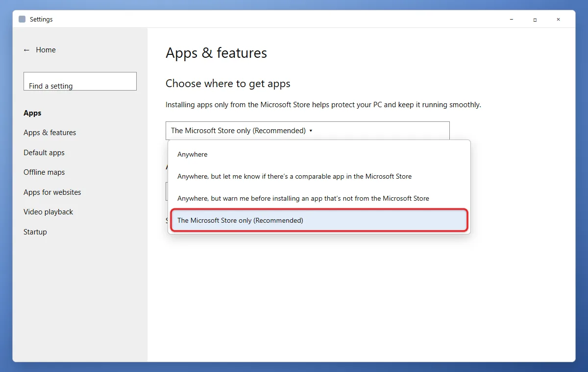Maximize the Settings window

click(x=535, y=20)
